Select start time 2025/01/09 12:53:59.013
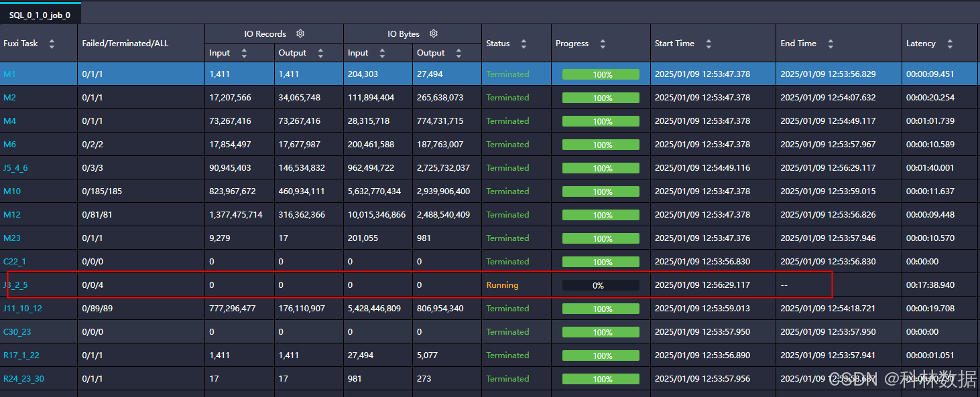This screenshot has width=980, height=397. [x=702, y=309]
